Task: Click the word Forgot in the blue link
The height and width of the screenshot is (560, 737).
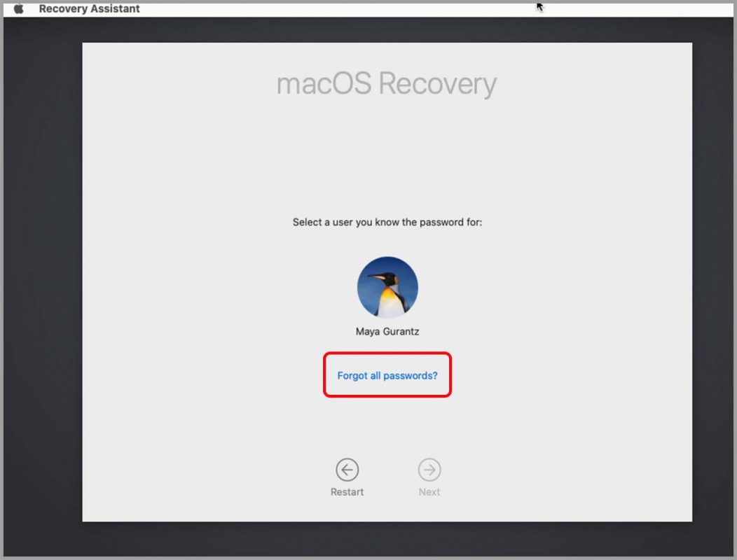Action: tap(352, 375)
